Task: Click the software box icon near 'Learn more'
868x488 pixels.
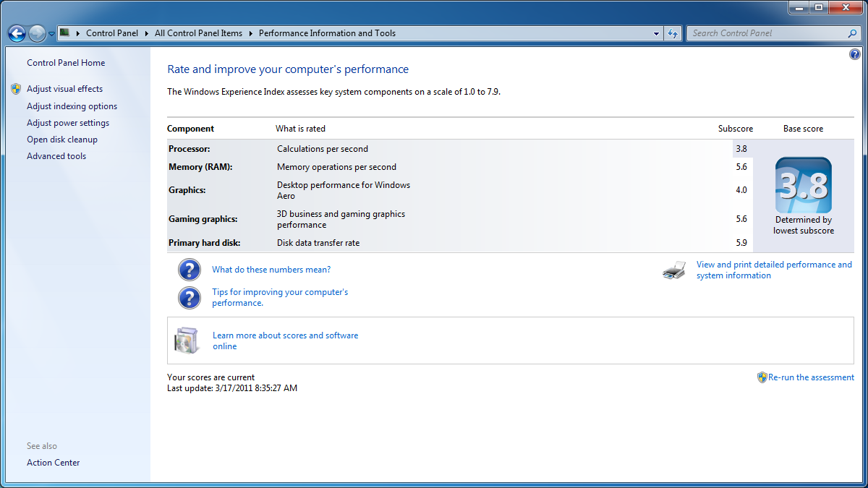Action: pos(186,341)
